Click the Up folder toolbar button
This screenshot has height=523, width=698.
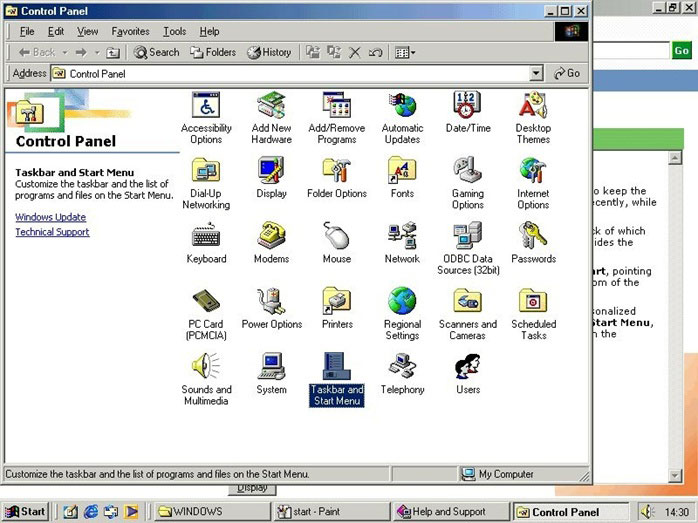(x=113, y=53)
